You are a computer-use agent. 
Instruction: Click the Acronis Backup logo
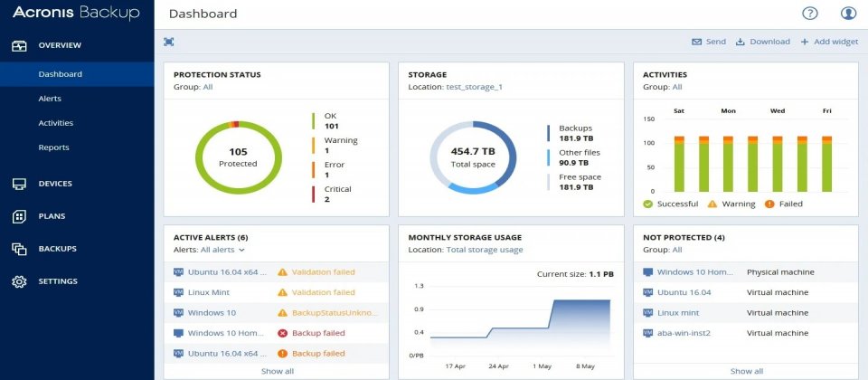pyautogui.click(x=76, y=12)
